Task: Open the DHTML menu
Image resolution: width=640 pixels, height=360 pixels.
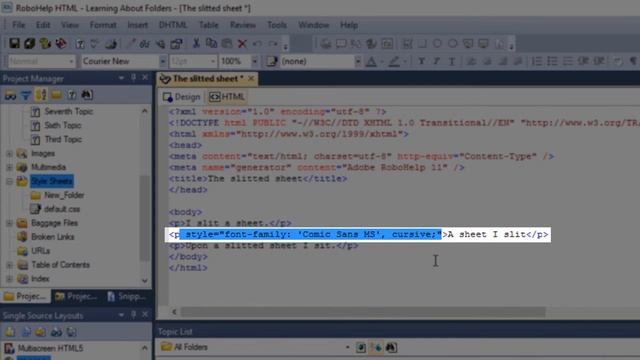Action: [173, 25]
